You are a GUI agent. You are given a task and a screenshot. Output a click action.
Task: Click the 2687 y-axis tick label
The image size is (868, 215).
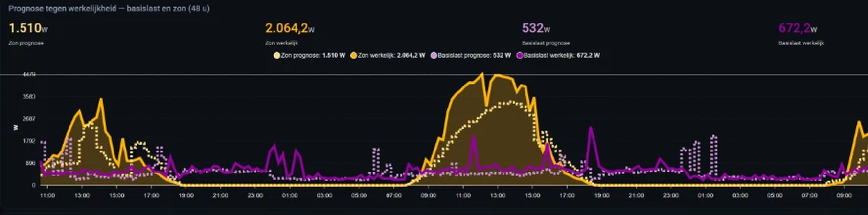29,119
